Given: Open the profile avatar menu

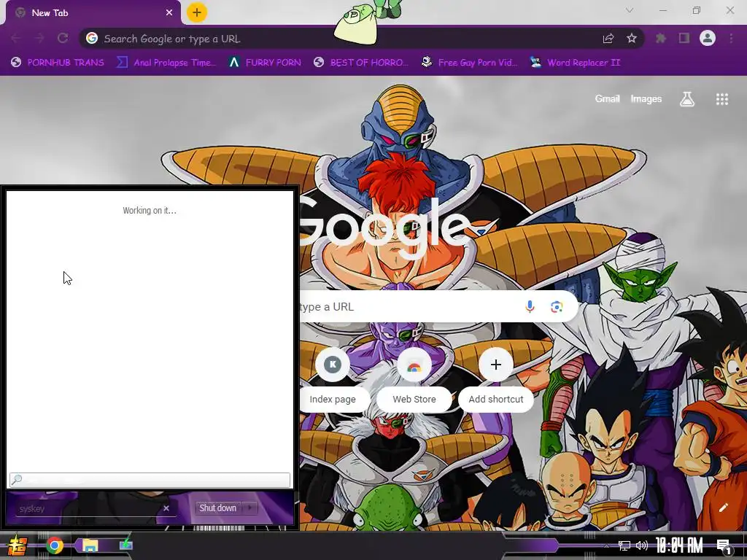Looking at the screenshot, I should click(x=708, y=38).
